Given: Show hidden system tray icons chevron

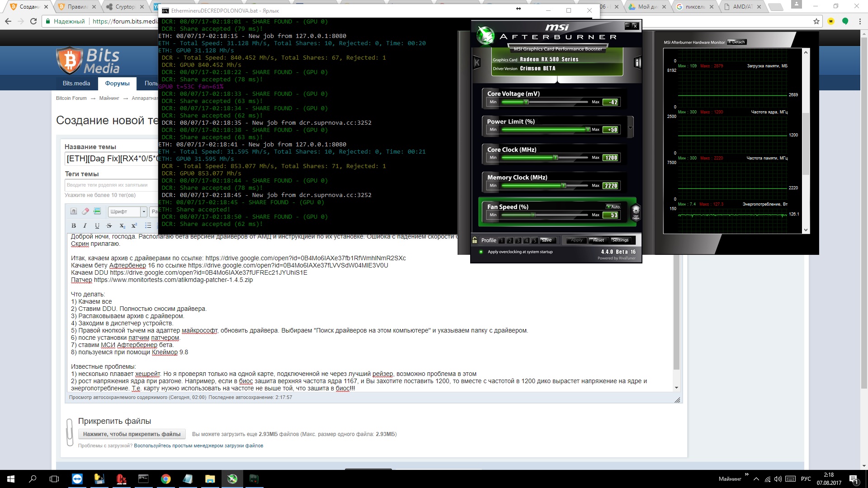Looking at the screenshot, I should pos(757,479).
